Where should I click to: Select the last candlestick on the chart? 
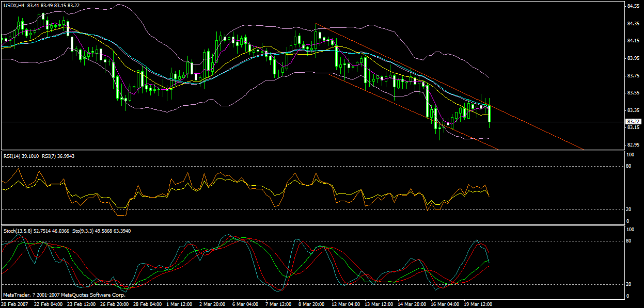[x=489, y=115]
